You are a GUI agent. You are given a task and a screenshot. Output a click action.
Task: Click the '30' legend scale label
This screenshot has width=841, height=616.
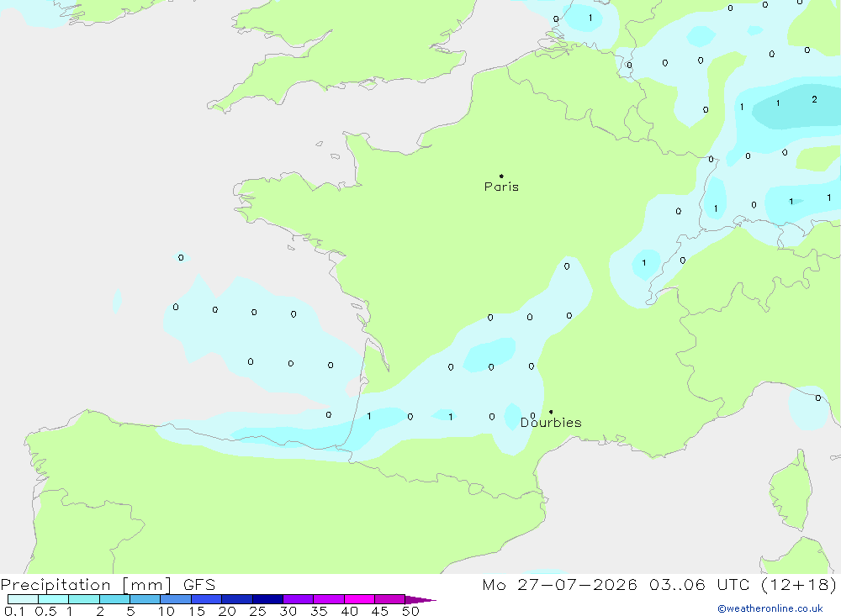[x=288, y=611]
